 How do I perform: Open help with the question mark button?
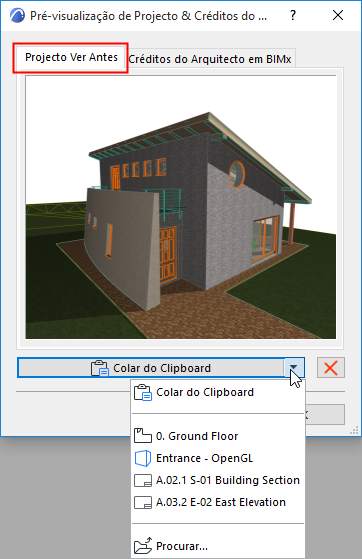click(x=293, y=15)
